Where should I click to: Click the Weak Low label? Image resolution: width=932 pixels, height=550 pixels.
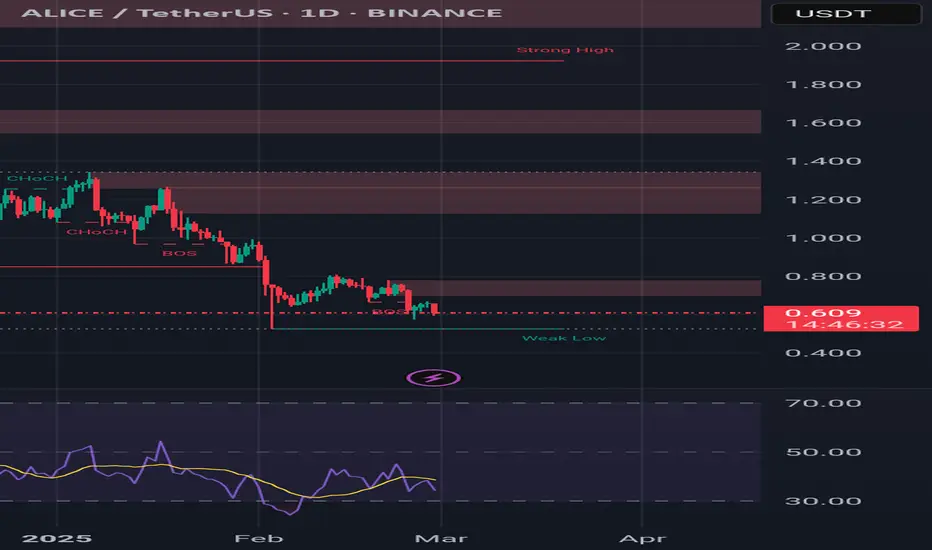pos(564,338)
